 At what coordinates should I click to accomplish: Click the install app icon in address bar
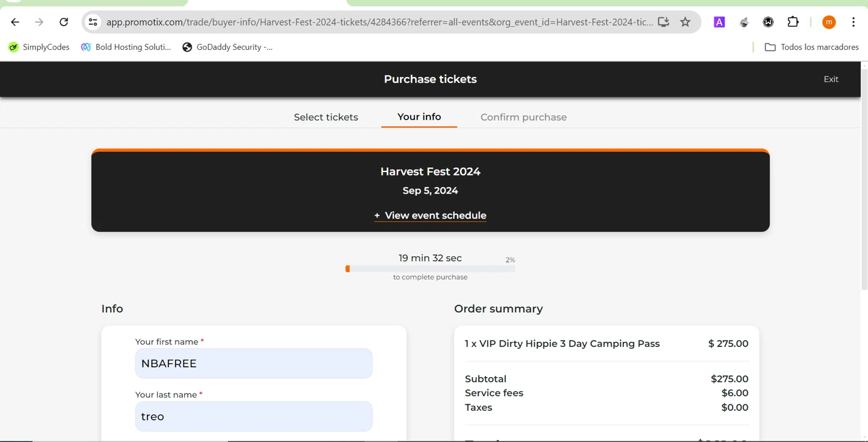[664, 22]
